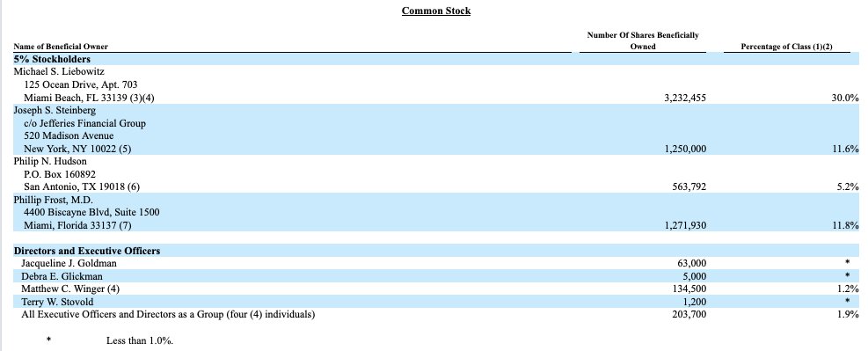Select asterisk in Terry W. Stovold's percentage cell
The image size is (868, 351).
848,301
